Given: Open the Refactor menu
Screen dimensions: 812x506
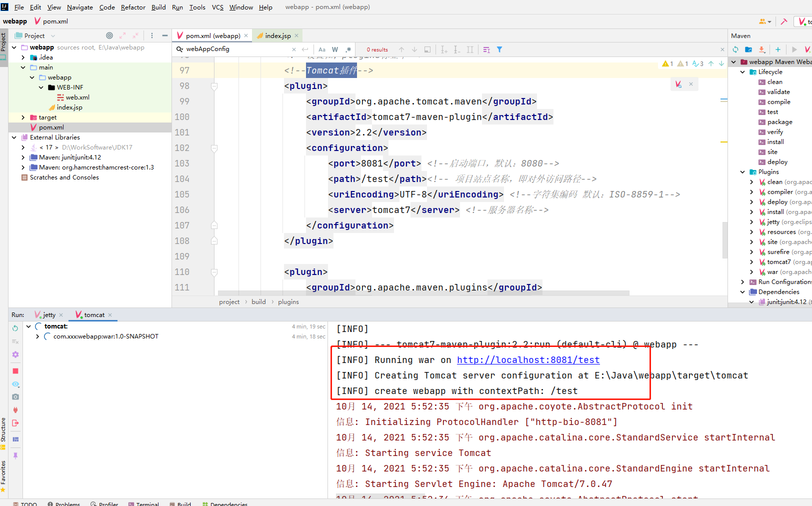Looking at the screenshot, I should point(133,7).
